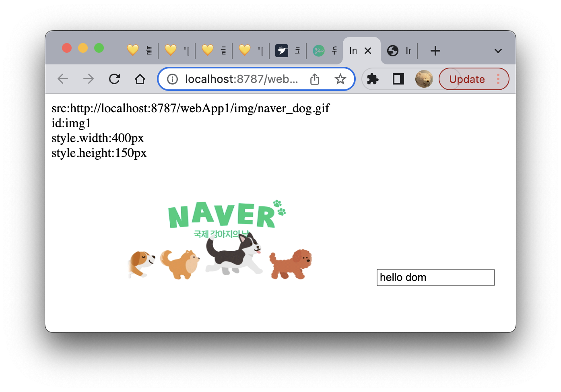View site information for localhost
Screen dimensions: 561x392
click(173, 79)
